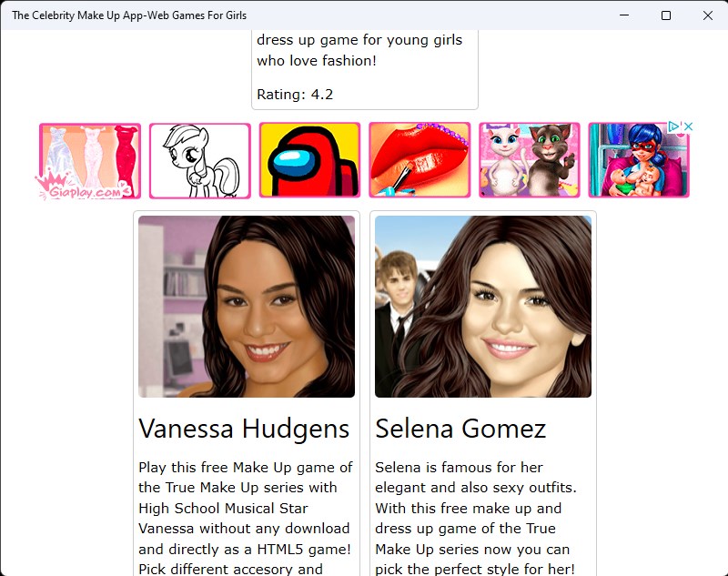Close the Celebrity Make Up App window
Viewport: 728px width, 576px height.
pyautogui.click(x=708, y=15)
